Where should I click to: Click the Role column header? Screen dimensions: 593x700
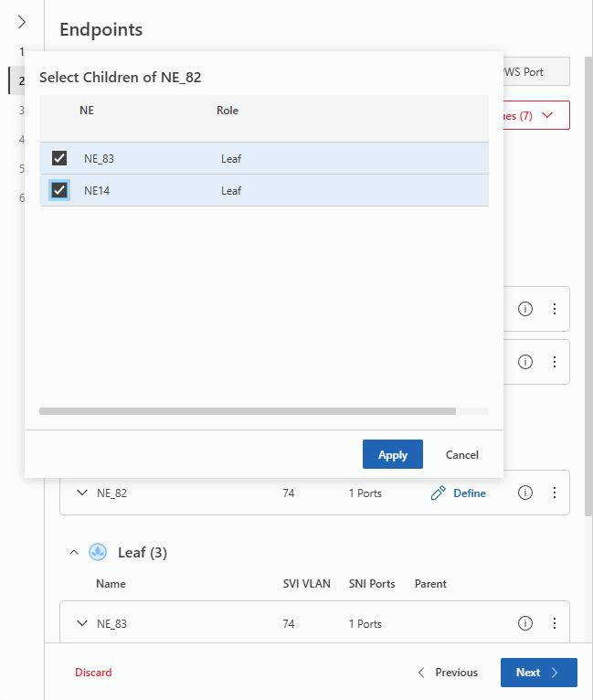(228, 111)
